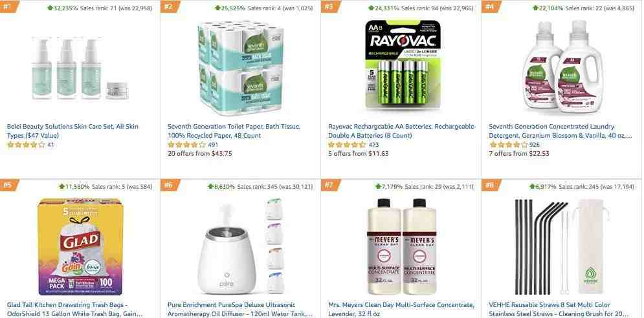View the PureSpa oil diffuser image
The height and width of the screenshot is (318, 644).
click(x=241, y=247)
